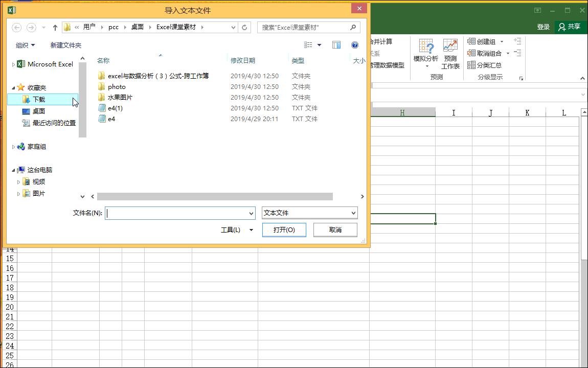Click Share (共享) button in Excel
The height and width of the screenshot is (368, 588).
pos(569,27)
